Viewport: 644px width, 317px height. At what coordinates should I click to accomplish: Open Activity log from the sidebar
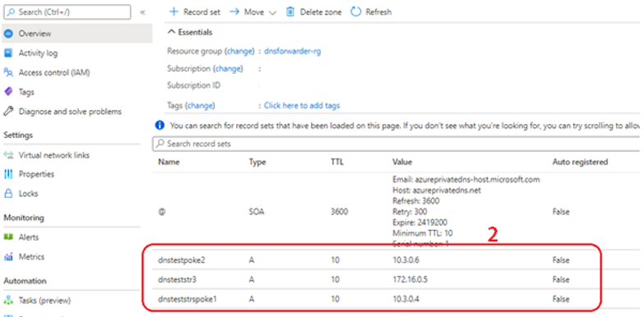click(38, 53)
